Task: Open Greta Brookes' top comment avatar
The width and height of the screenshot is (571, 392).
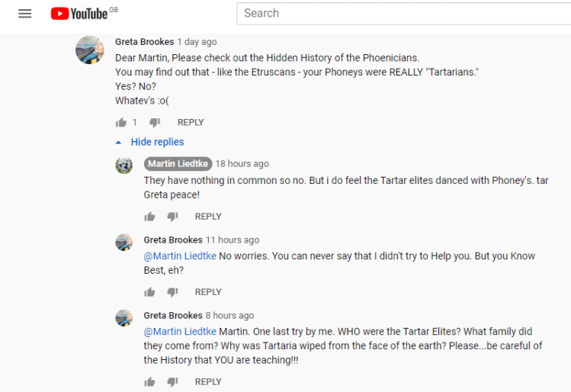Action: point(90,50)
